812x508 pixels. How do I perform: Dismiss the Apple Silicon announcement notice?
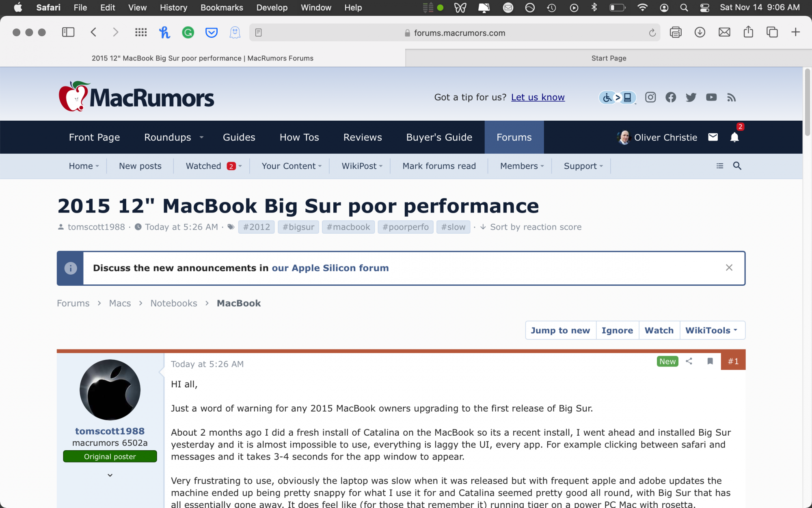pos(729,267)
